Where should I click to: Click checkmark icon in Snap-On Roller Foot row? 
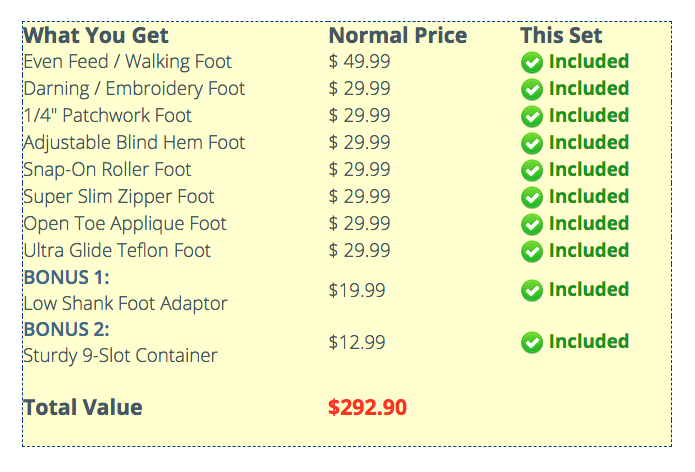tap(532, 170)
